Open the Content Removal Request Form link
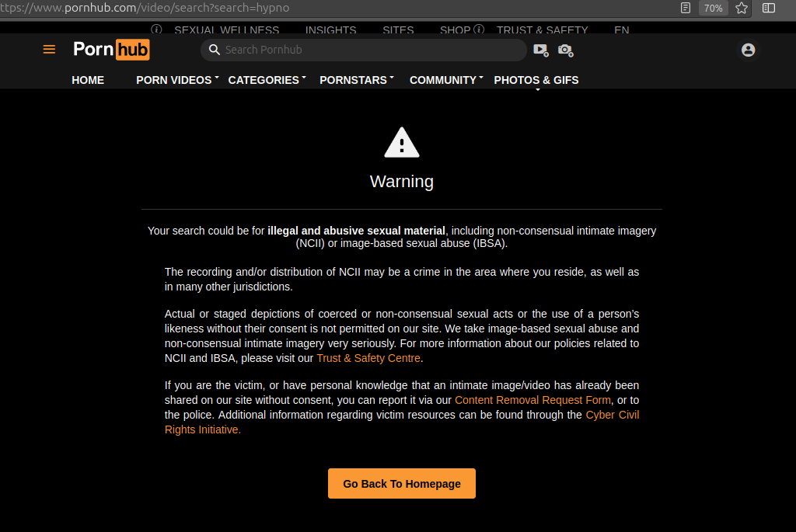The width and height of the screenshot is (796, 532). point(532,400)
